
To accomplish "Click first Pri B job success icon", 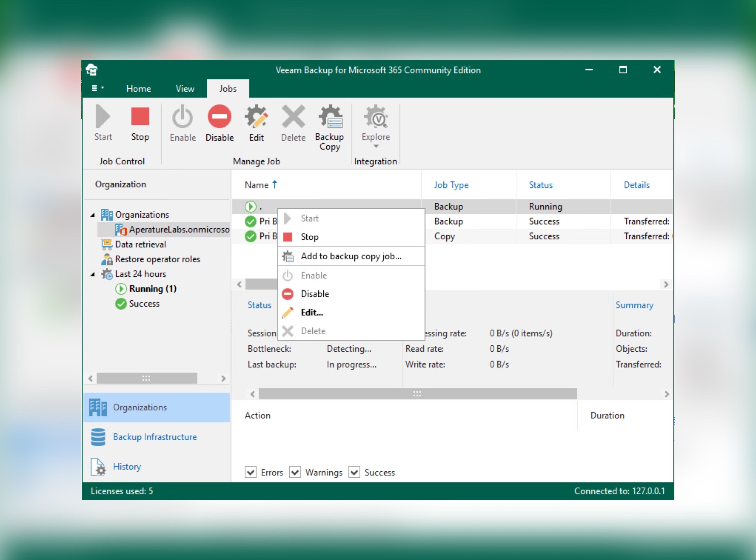I will (x=250, y=221).
